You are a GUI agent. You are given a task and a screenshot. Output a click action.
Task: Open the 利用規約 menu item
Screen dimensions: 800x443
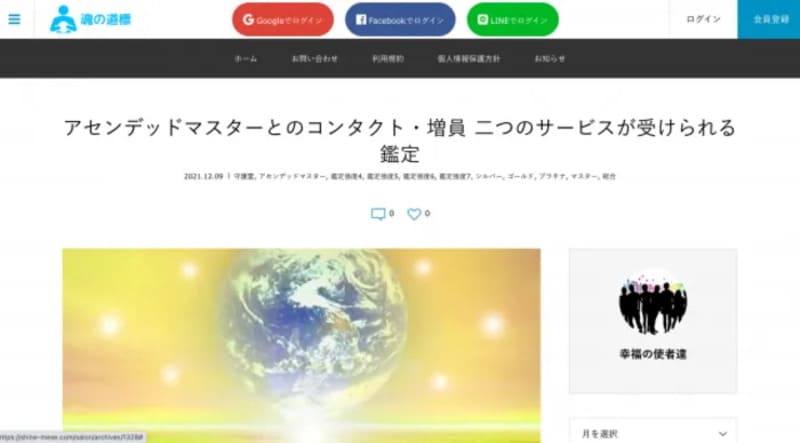coord(388,59)
